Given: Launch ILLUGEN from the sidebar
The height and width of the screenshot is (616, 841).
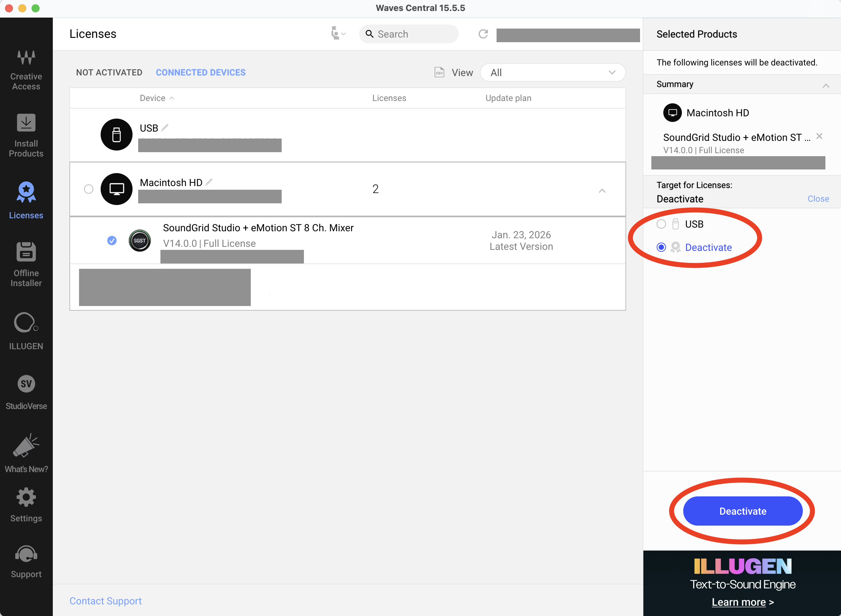Looking at the screenshot, I should pos(26,331).
